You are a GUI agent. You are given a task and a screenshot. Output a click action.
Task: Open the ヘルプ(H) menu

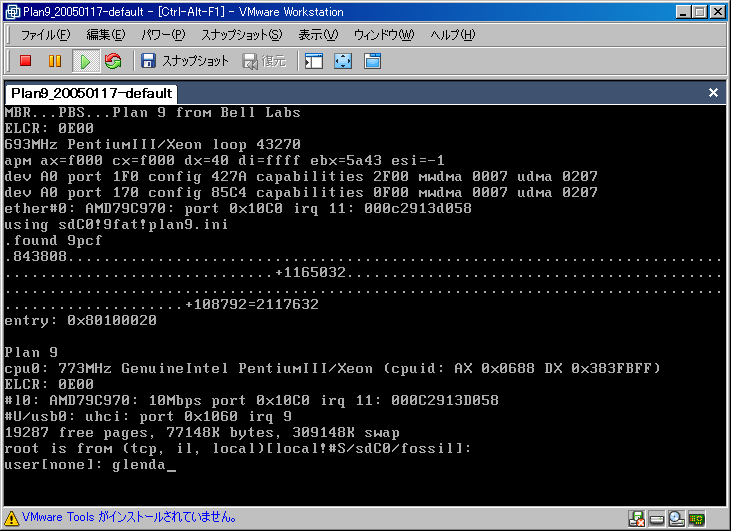[452, 35]
